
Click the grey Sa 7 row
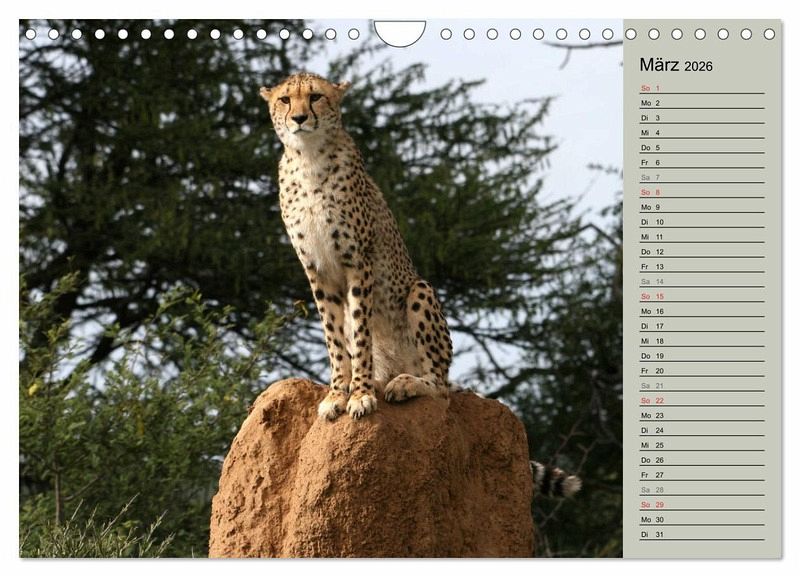click(x=701, y=177)
